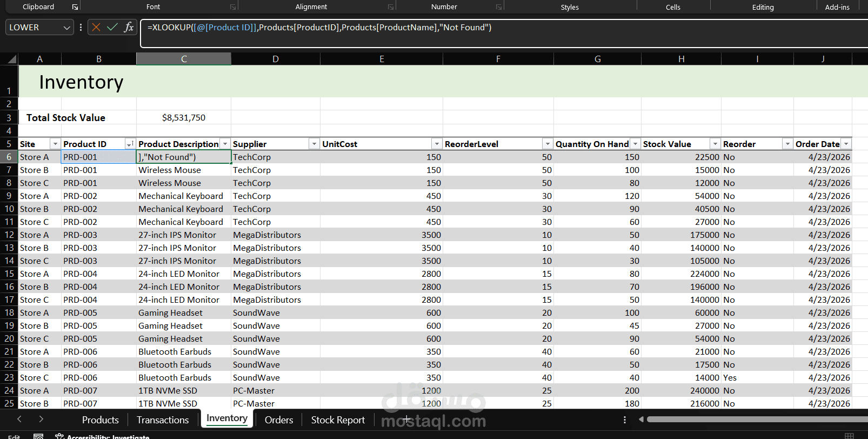Click the stock value 175000 cell

tap(681, 235)
